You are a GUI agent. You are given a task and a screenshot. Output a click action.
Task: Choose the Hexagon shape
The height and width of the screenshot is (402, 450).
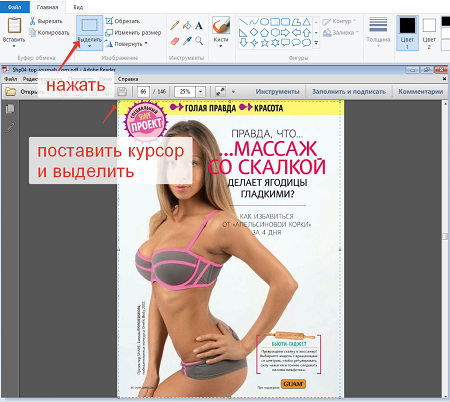[x=275, y=33]
